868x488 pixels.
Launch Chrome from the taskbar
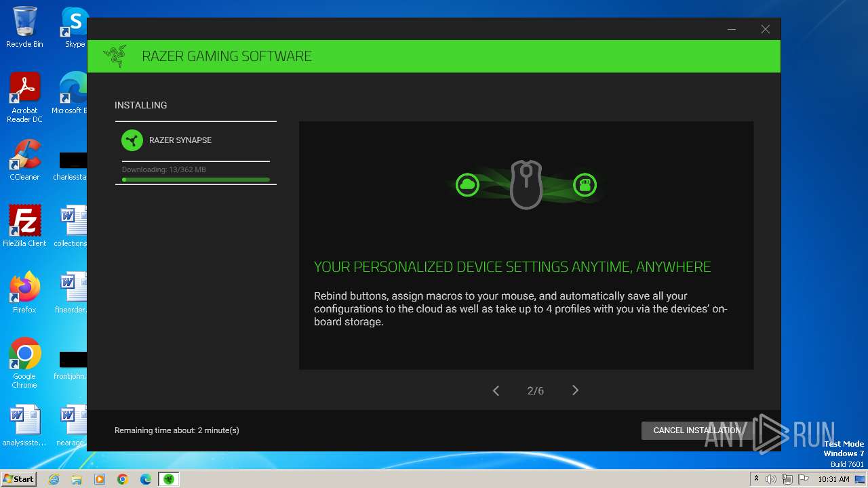[123, 479]
